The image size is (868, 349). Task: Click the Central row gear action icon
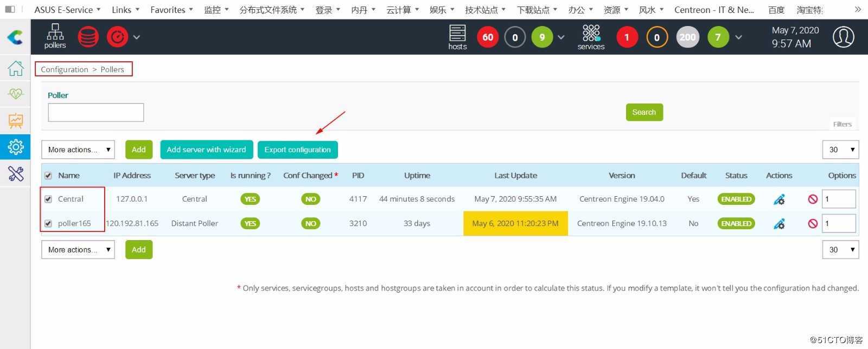click(779, 199)
